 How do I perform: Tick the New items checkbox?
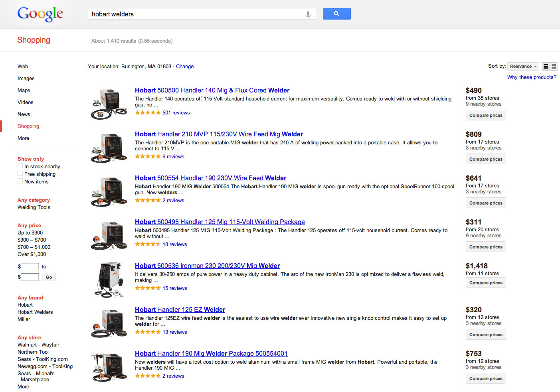pyautogui.click(x=20, y=181)
